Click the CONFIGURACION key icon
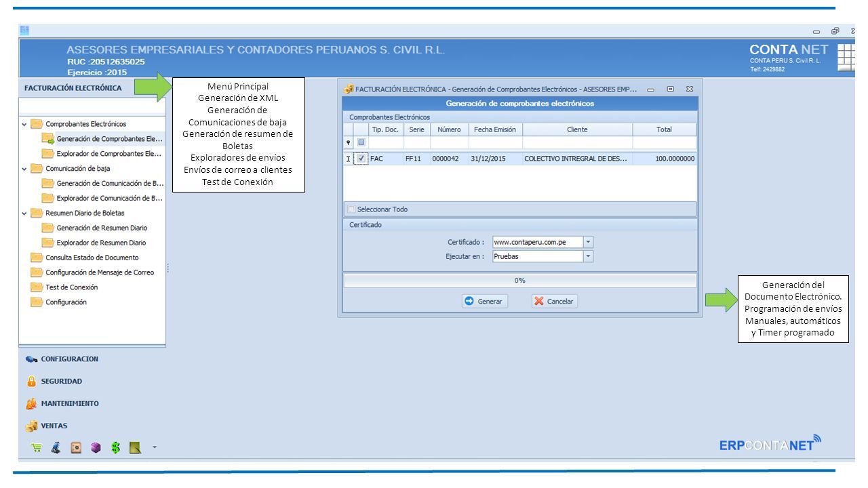Image resolution: width=868 pixels, height=488 pixels. (31, 359)
